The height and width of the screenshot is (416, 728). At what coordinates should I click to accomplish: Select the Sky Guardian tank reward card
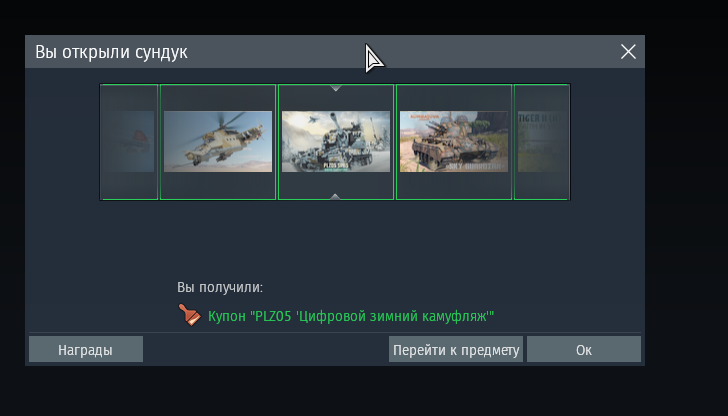(x=454, y=142)
